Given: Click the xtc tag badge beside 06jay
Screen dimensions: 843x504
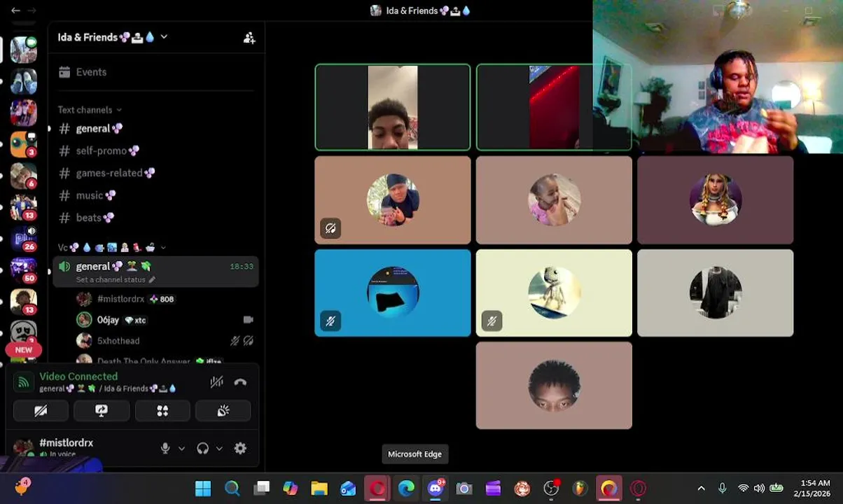Looking at the screenshot, I should (x=135, y=320).
